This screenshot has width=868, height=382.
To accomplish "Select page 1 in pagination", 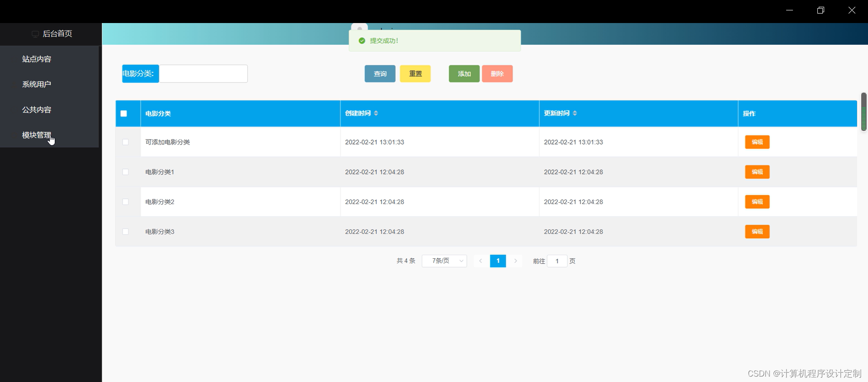I will pyautogui.click(x=498, y=261).
